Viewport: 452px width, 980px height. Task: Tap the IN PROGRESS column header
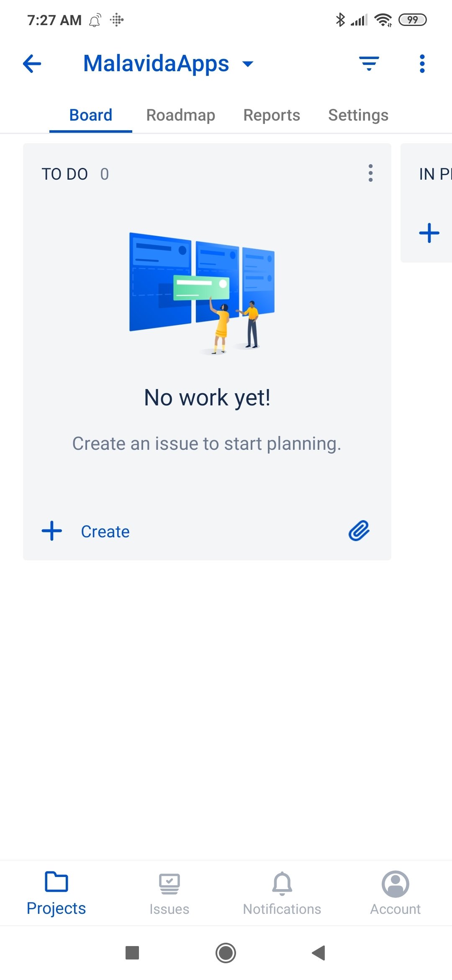435,174
